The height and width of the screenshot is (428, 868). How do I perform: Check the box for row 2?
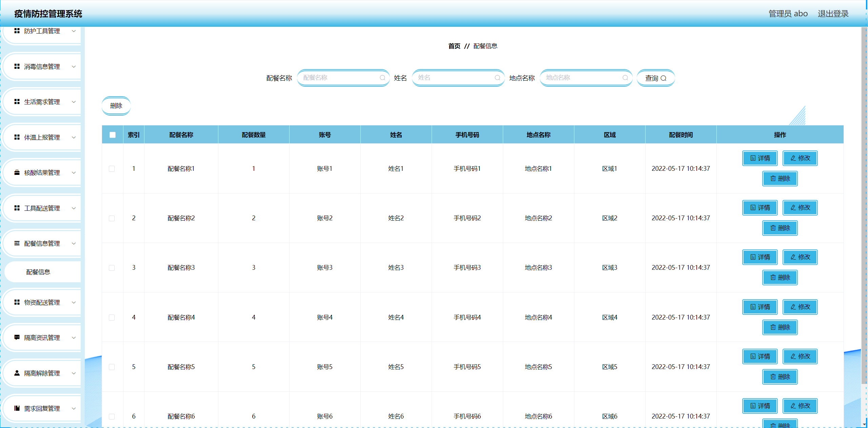112,218
